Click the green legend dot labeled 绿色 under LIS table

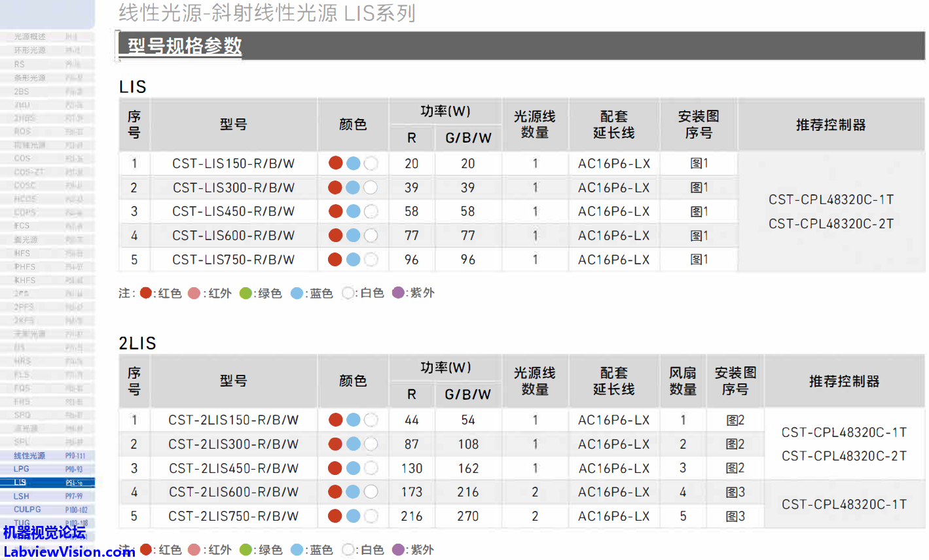[246, 293]
